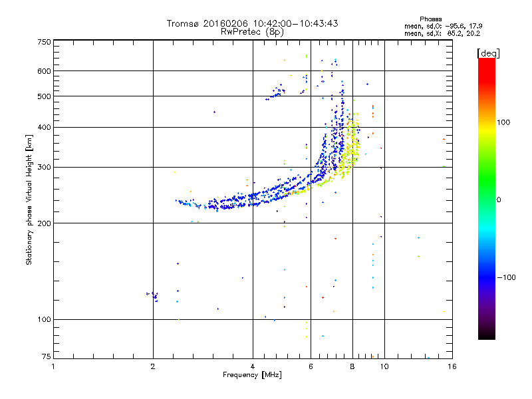Click the 'mean, sd,X: 85.2, 20.2' statistic
The height and width of the screenshot is (399, 532).
442,34
